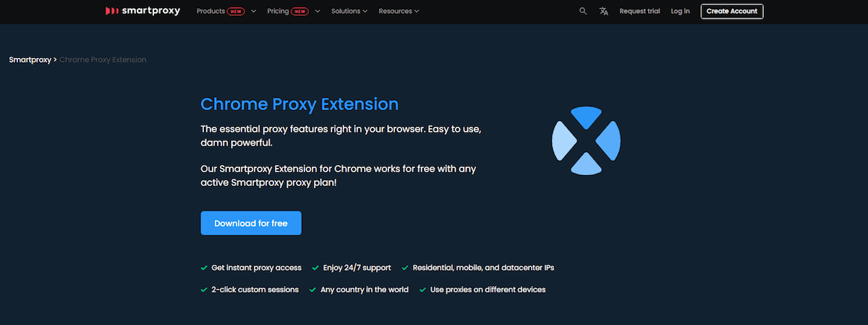This screenshot has height=325, width=868.
Task: Click "Any country in the world" text
Action: 365,290
